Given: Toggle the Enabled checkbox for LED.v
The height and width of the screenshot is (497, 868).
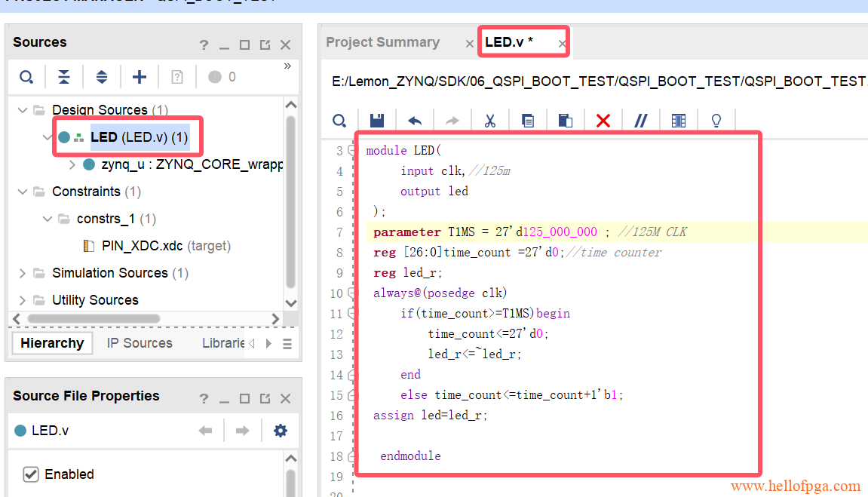Looking at the screenshot, I should click(x=31, y=474).
